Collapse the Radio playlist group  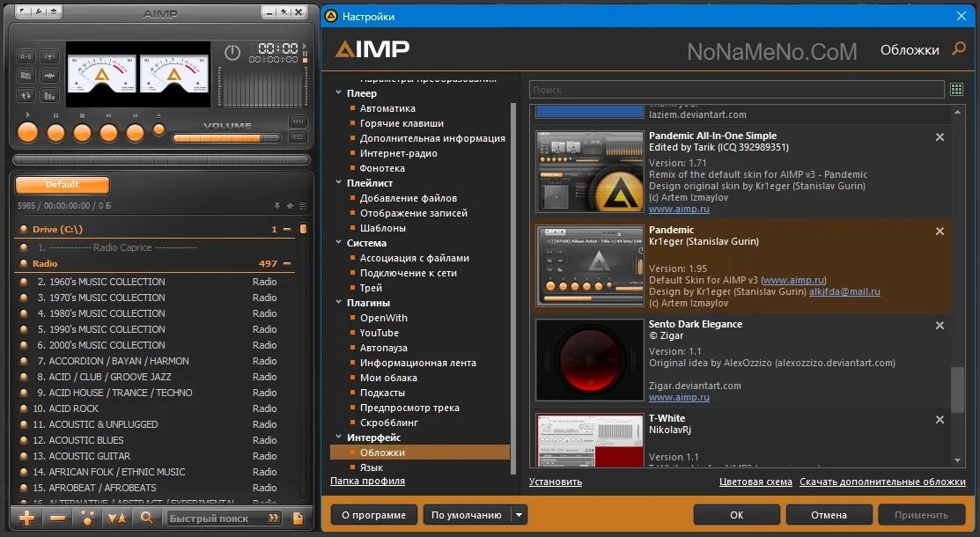coord(287,264)
